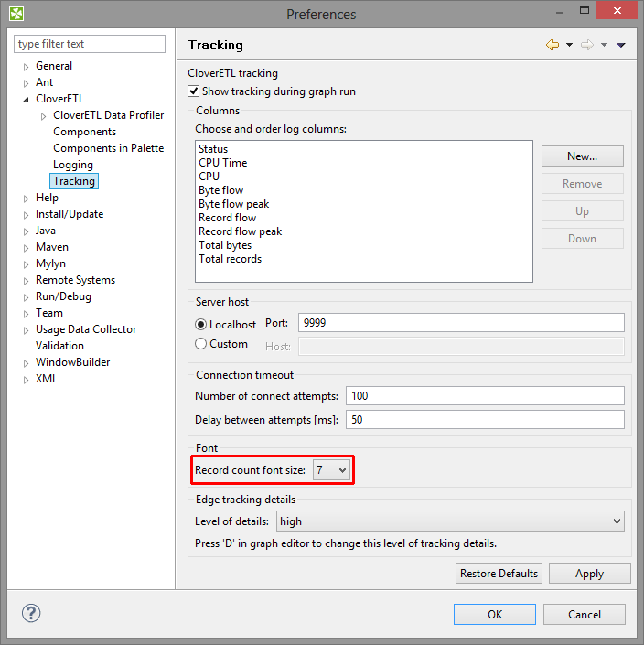Expand CloverETL Data Profiler node
The image size is (644, 645).
[43, 116]
